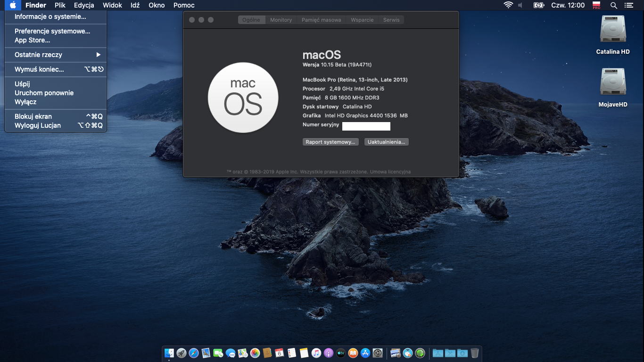Open the battery status menu
Screen dimensions: 644x362
pos(538,5)
